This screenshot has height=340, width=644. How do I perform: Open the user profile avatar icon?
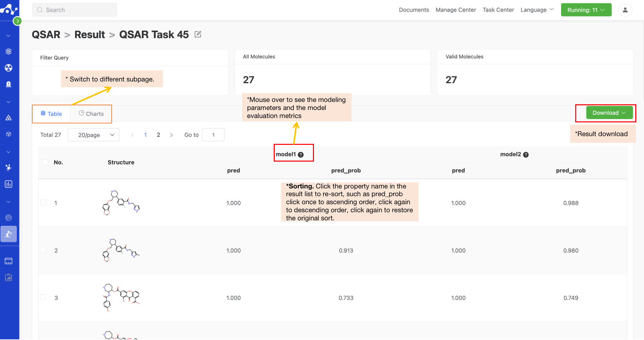pos(625,10)
